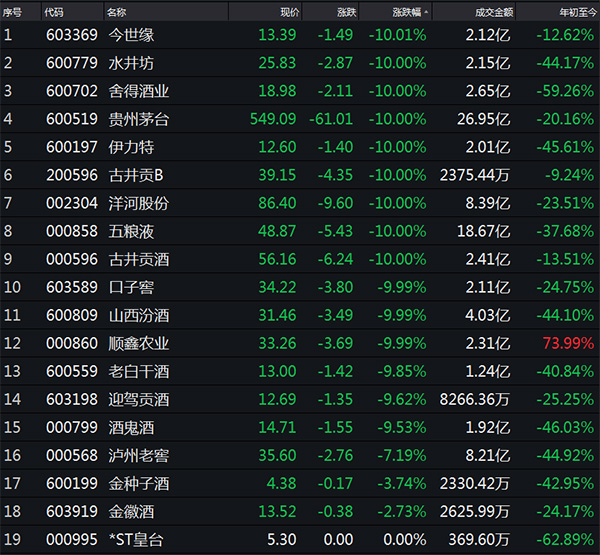Click the 序号 column header
Viewport: 600px width, 555px height.
coord(12,12)
